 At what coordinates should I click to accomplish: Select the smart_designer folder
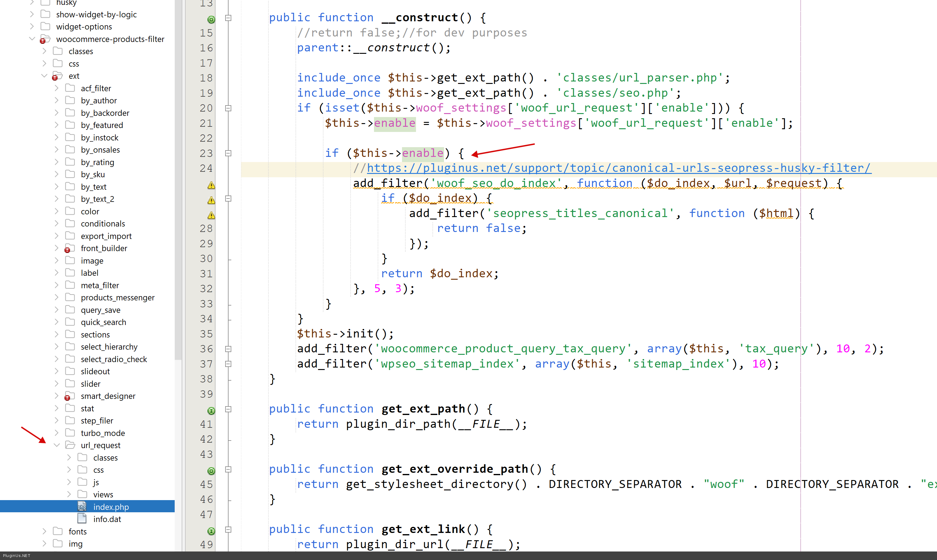click(108, 396)
